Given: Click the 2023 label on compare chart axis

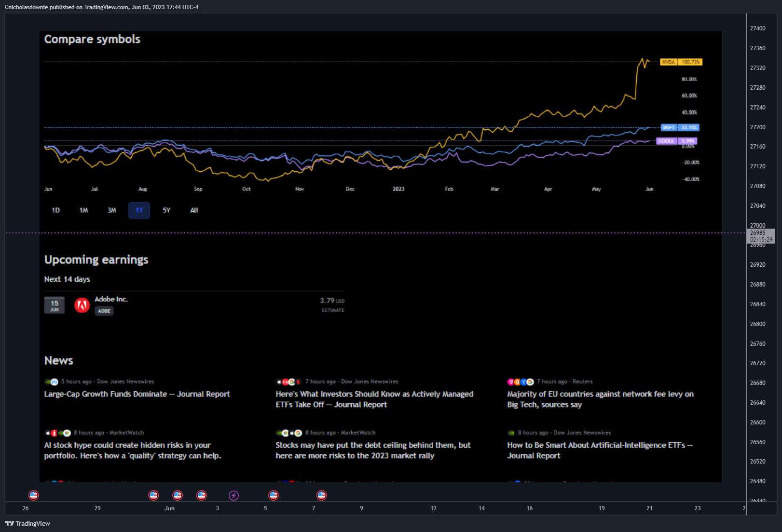Looking at the screenshot, I should tap(398, 189).
